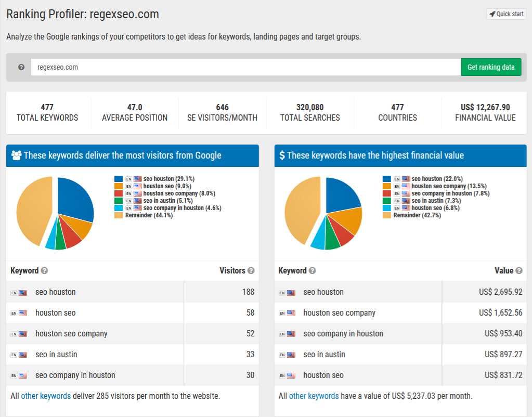Screen dimensions: 532x417
Task: Select the 'seo houston' keyword in visitors table
Action: click(55, 292)
